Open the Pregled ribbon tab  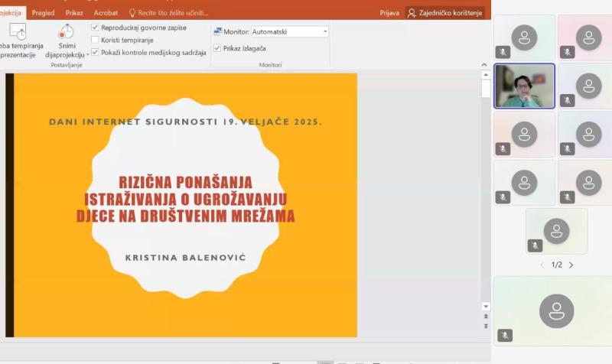click(43, 13)
